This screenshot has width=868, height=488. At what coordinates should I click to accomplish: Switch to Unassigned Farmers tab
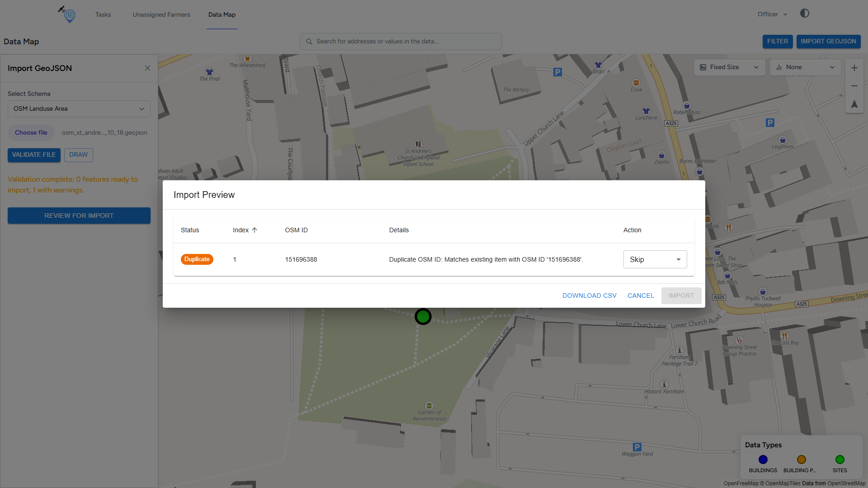(161, 14)
